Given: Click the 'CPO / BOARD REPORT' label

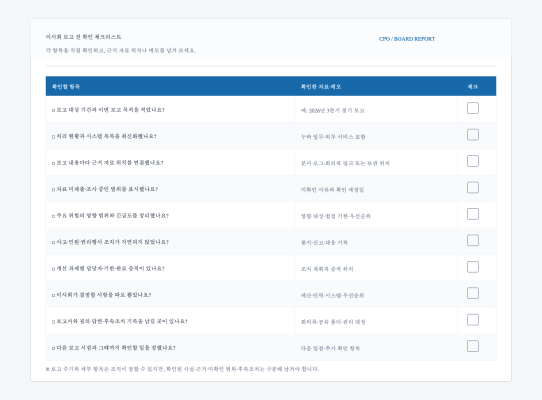Looking at the screenshot, I should tap(407, 39).
